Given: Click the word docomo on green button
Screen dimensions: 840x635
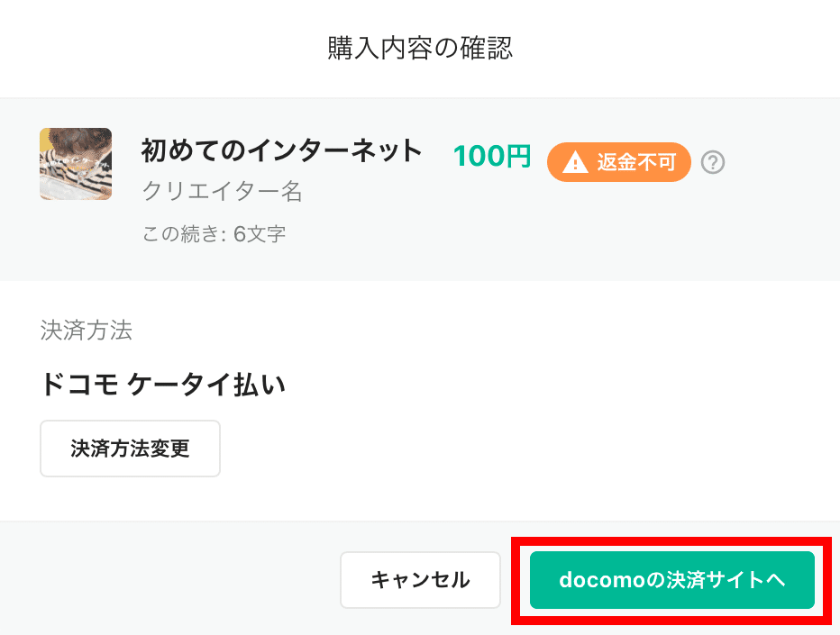Looking at the screenshot, I should [x=603, y=580].
